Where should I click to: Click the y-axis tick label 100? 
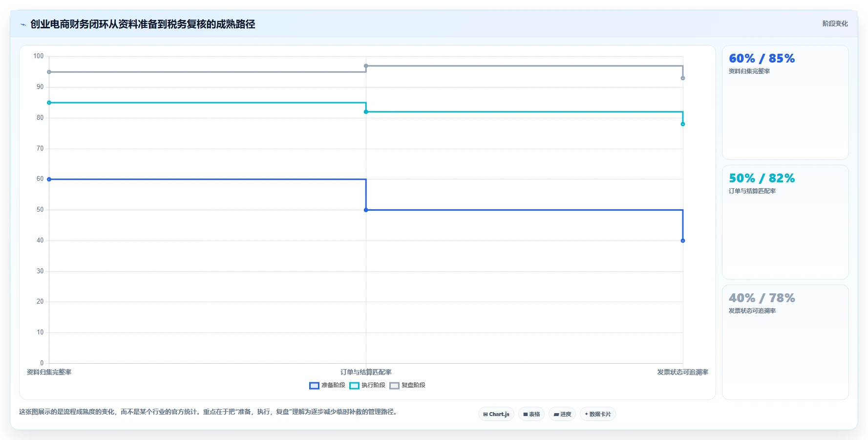pyautogui.click(x=39, y=56)
